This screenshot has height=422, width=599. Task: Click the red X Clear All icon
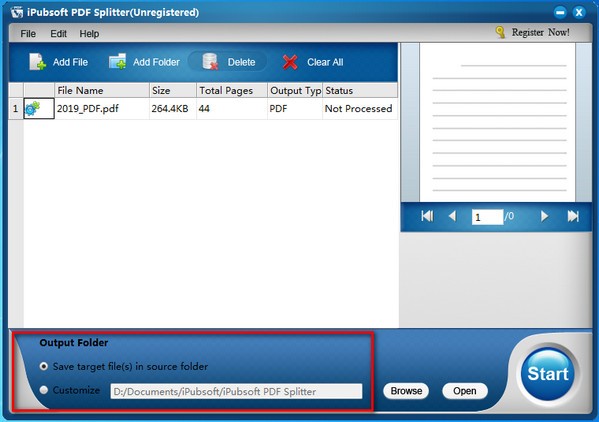[290, 62]
